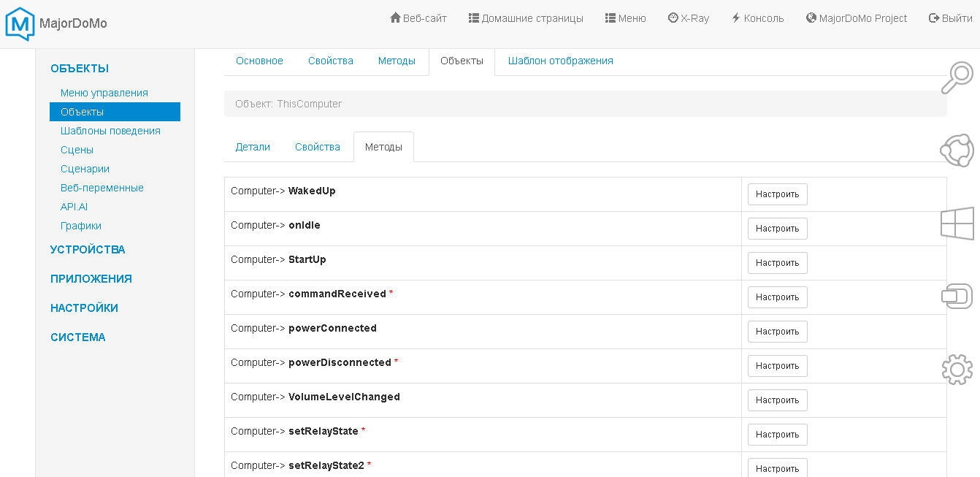Select the Объекты tab
980x477 pixels.
click(462, 61)
